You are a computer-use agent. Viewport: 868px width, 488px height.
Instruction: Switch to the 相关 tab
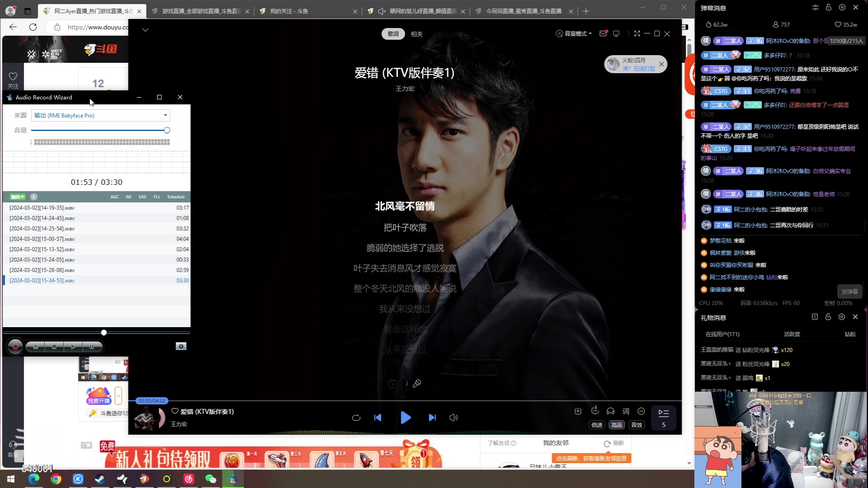tap(416, 34)
